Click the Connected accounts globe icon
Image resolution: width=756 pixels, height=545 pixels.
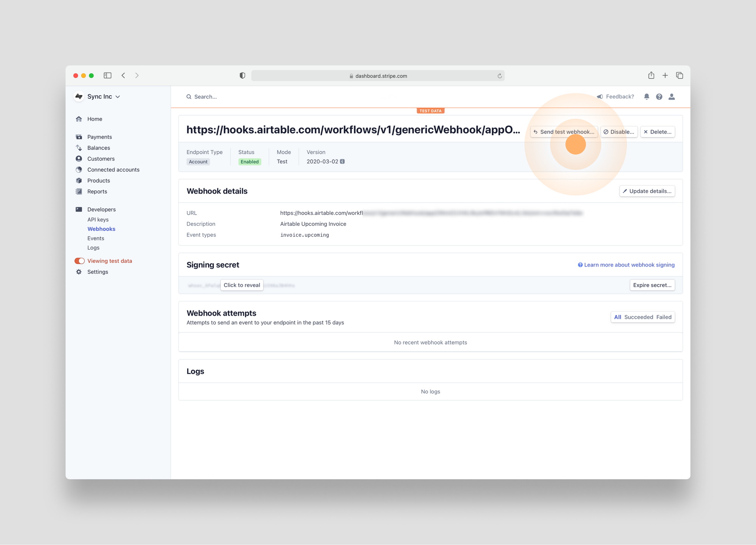coord(79,170)
